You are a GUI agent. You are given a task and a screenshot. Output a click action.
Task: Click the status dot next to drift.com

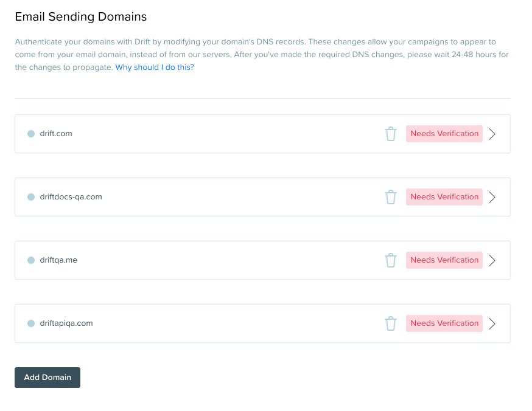pyautogui.click(x=31, y=134)
